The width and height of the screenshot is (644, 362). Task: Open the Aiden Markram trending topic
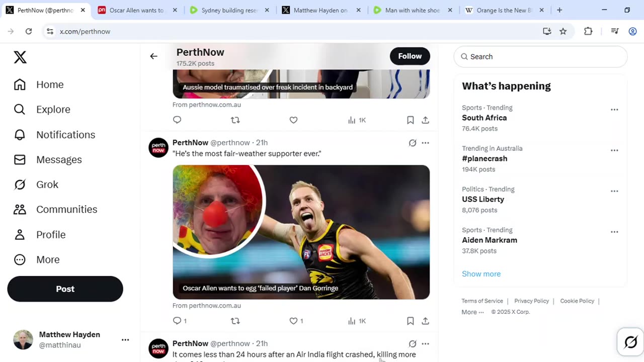pos(540,240)
